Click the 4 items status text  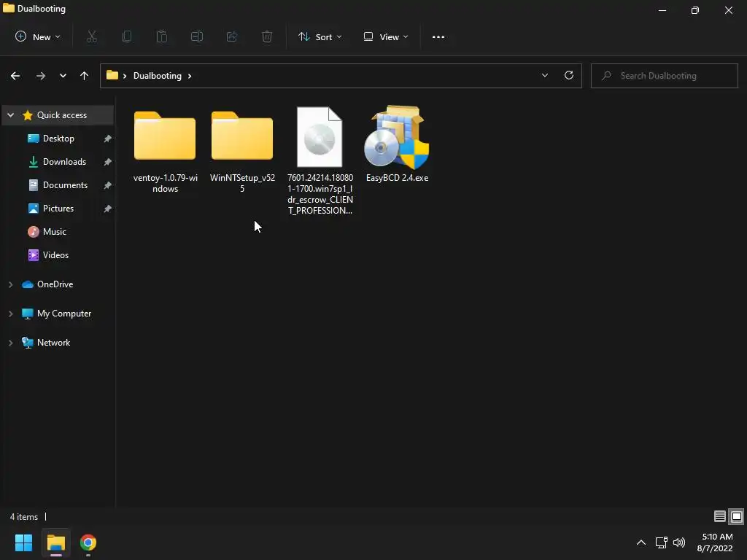click(24, 517)
